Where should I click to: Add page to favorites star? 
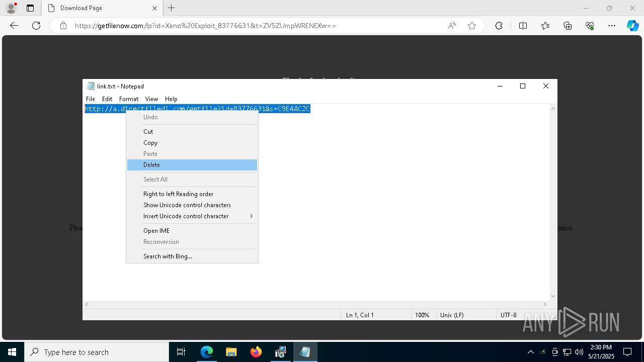(472, 26)
